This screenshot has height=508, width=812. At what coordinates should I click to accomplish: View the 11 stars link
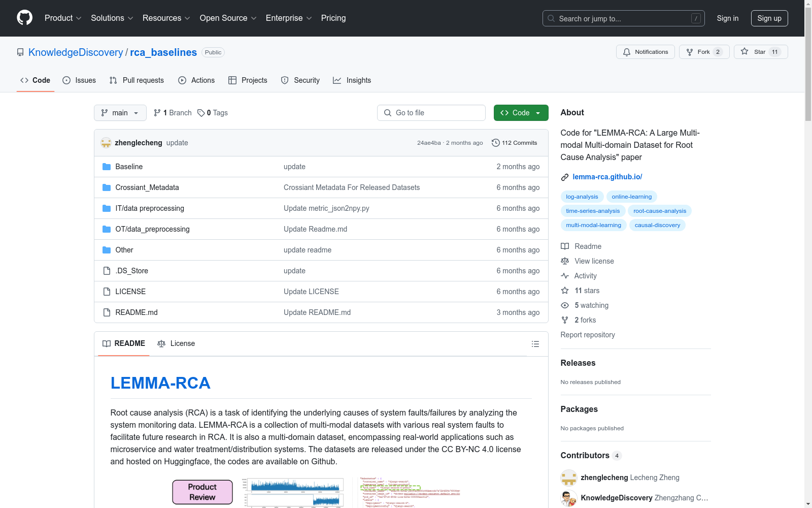[580, 291]
